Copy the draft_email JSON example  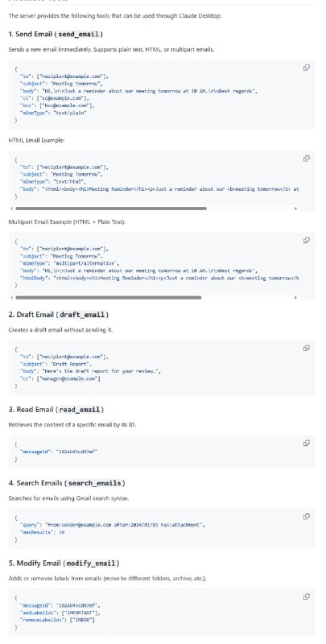tap(307, 349)
